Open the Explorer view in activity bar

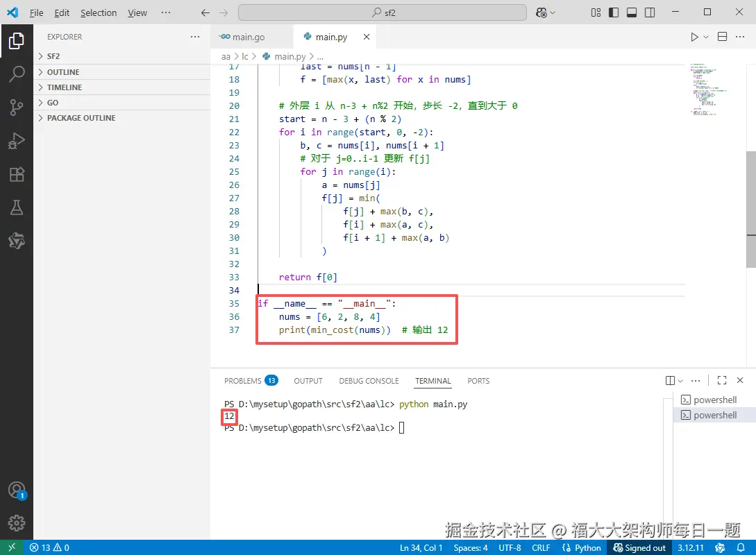[x=17, y=41]
